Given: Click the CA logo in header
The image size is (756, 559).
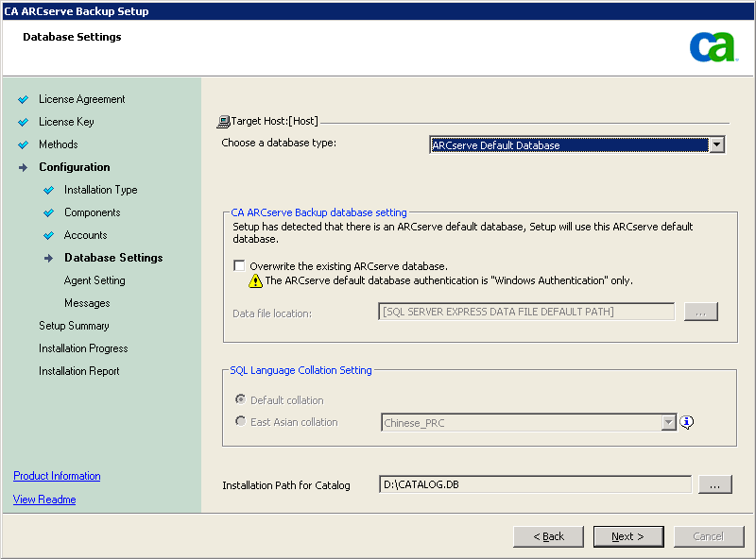Looking at the screenshot, I should coord(713,46).
